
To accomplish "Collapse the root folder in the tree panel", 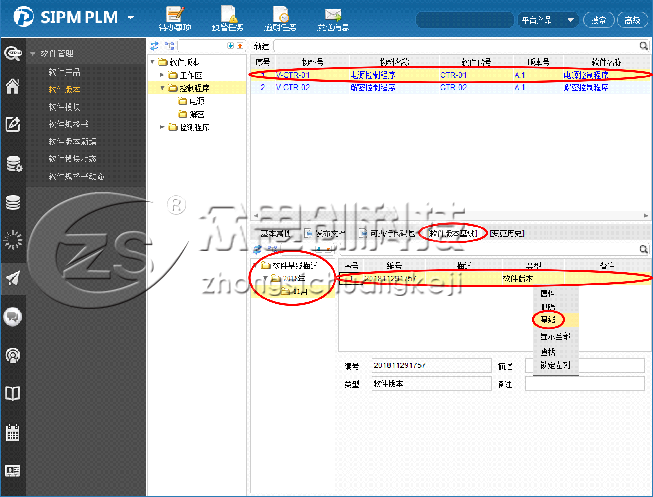I will 152,63.
